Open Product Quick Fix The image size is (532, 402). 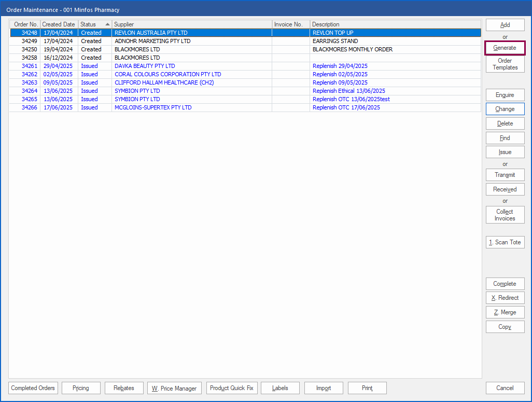pos(232,388)
